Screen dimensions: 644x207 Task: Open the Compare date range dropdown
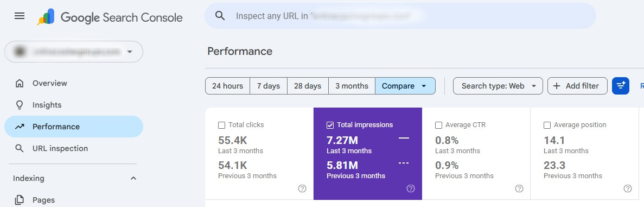[405, 86]
